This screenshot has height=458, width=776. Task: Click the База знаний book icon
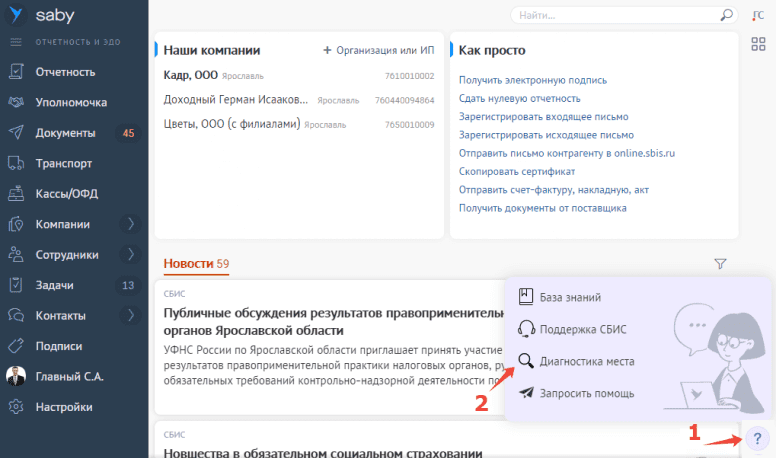pyautogui.click(x=526, y=297)
